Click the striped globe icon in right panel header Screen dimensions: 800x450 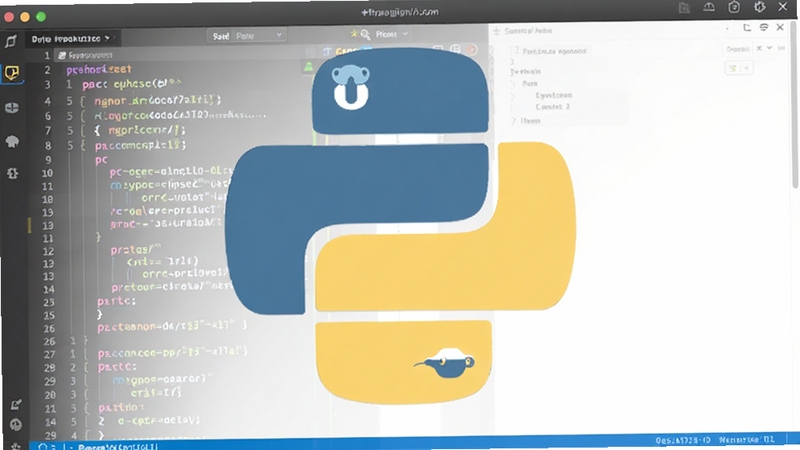point(764,27)
